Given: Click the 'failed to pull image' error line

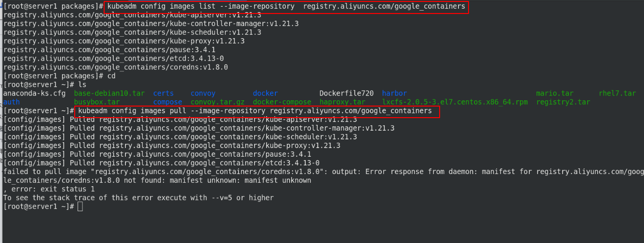Looking at the screenshot, I should coord(323,171).
